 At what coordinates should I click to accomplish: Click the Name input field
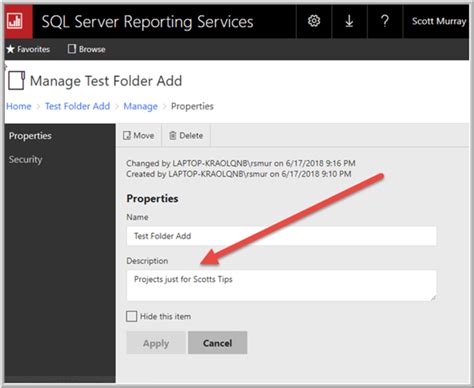point(281,236)
